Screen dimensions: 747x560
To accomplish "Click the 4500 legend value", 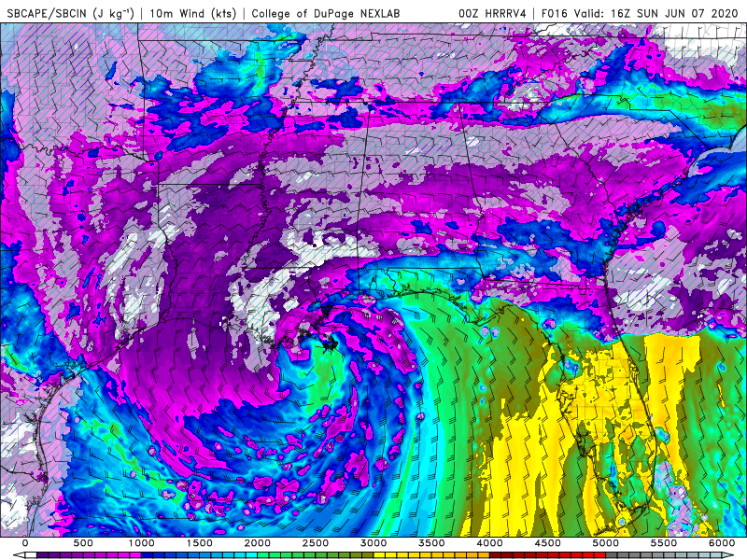I will coord(548,543).
